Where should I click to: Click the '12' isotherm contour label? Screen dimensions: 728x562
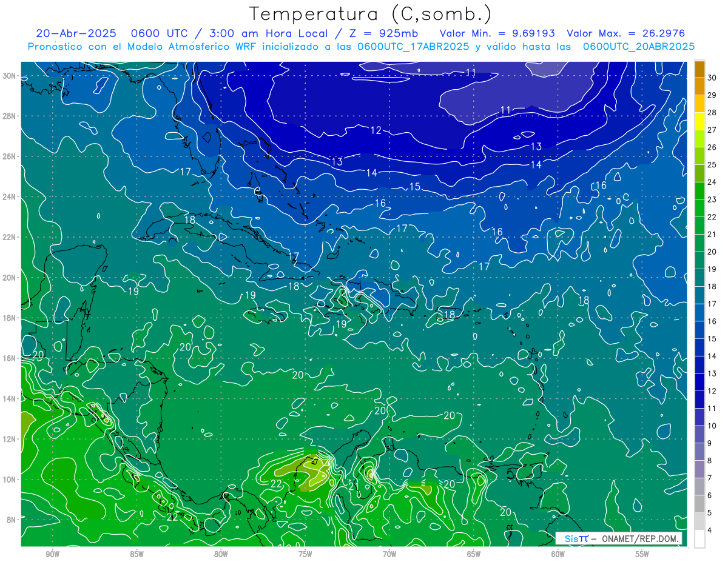(x=376, y=130)
